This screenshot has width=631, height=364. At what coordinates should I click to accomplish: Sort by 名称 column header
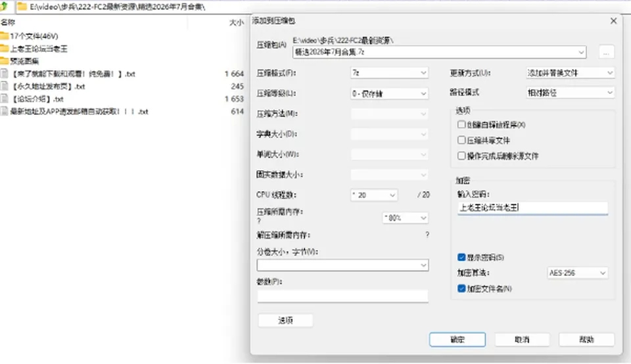point(8,22)
